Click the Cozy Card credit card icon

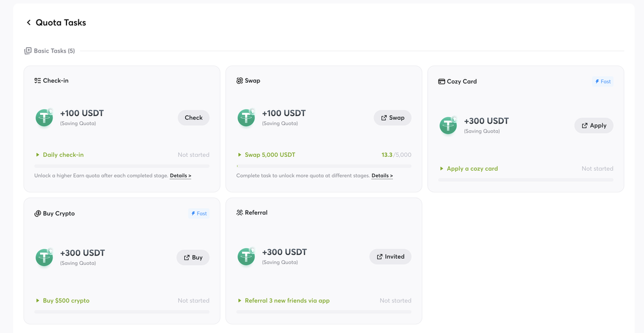[442, 82]
